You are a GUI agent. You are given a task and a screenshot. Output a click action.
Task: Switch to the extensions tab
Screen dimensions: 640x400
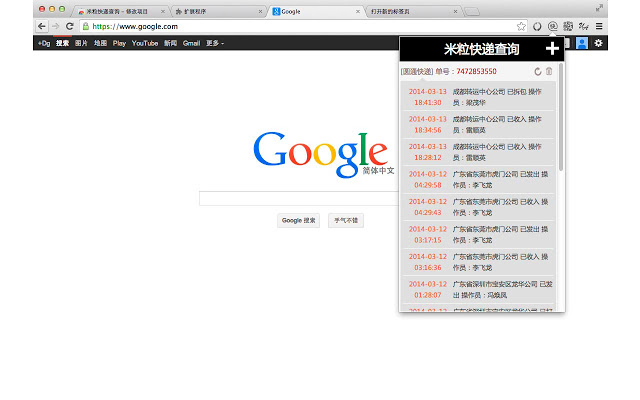218,11
